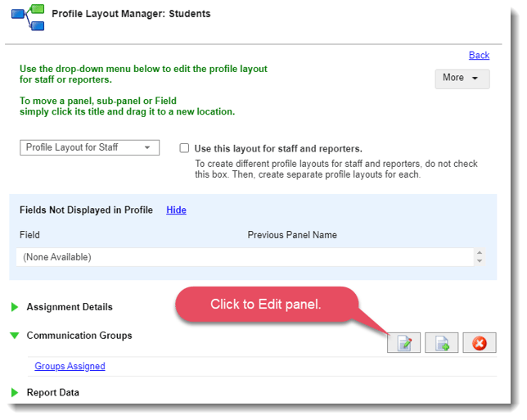Go Back using the Back link
The width and height of the screenshot is (527, 420).
coord(479,55)
